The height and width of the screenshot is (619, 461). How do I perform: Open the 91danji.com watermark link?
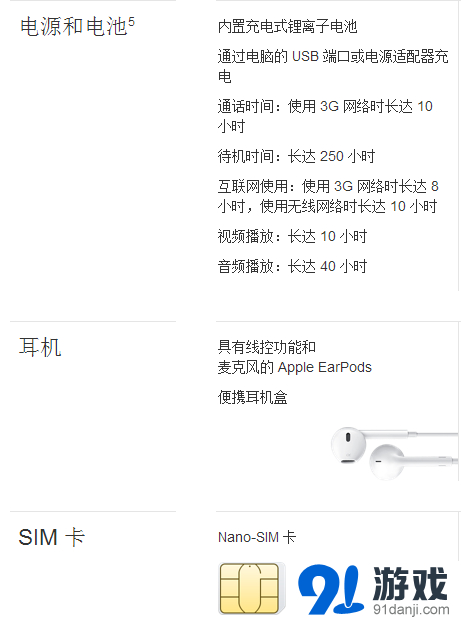tap(410, 609)
